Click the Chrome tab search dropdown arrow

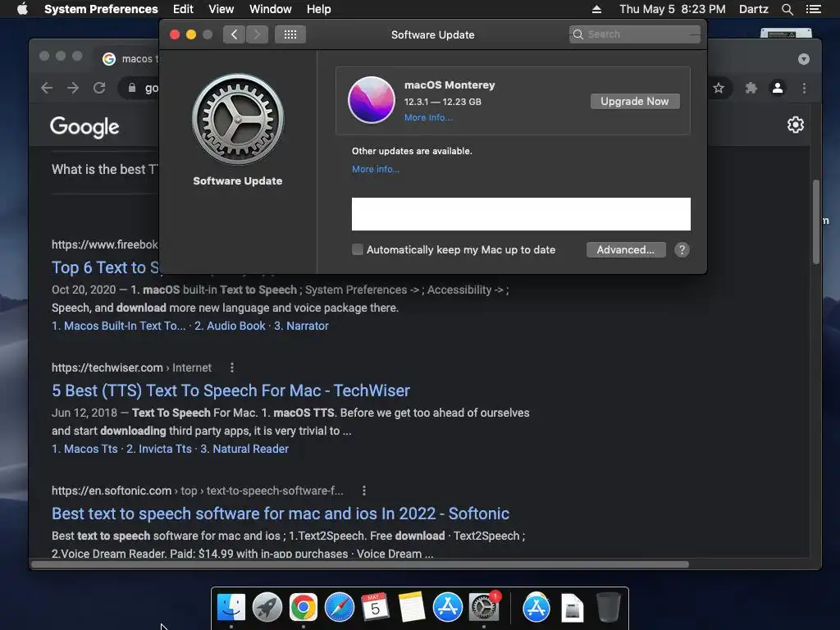[x=804, y=59]
